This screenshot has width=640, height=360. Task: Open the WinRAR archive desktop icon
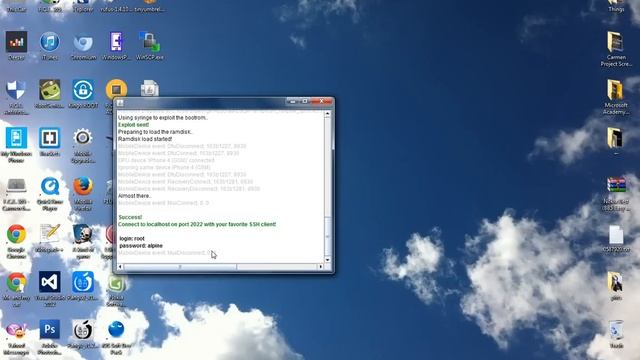tap(616, 186)
